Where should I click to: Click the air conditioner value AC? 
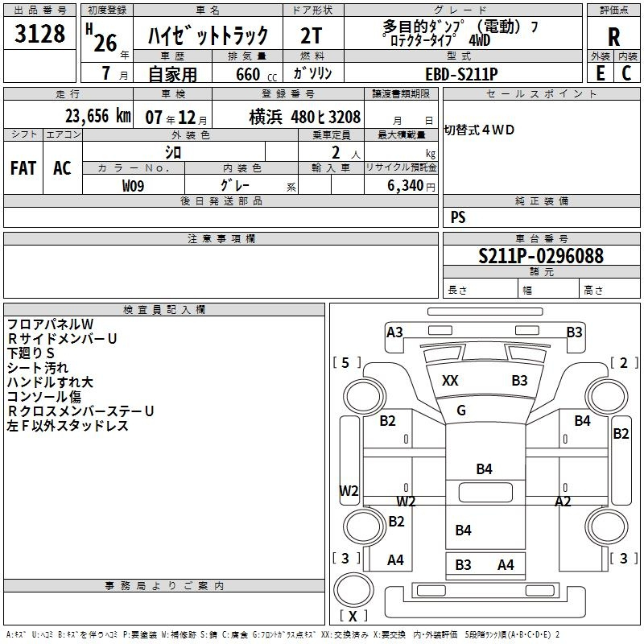[x=62, y=168]
